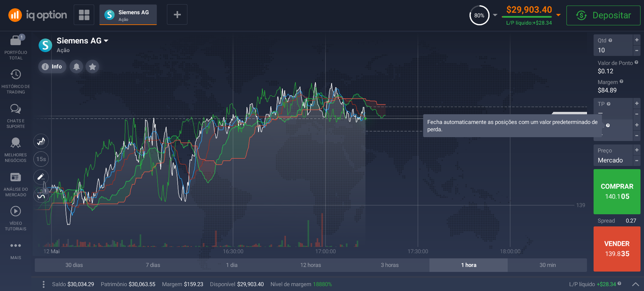This screenshot has width=644, height=291.
Task: Open Vídeo Tutoriais
Action: (16, 219)
